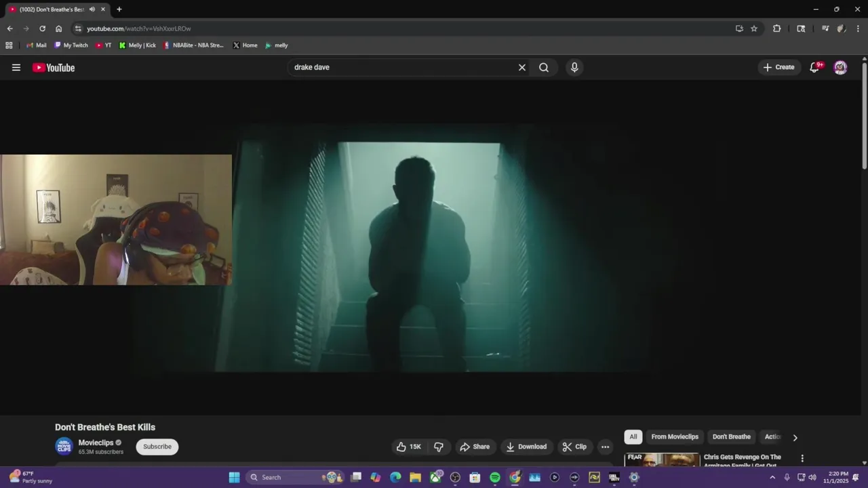
Task: Run the search with the magnifier button
Action: tap(544, 67)
